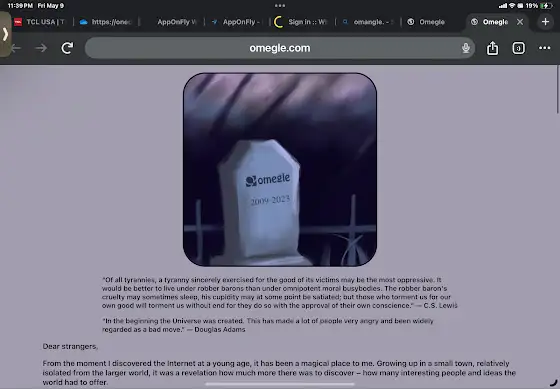Image resolution: width=560 pixels, height=389 pixels.
Task: Tap the microphone voice search icon
Action: [466, 48]
